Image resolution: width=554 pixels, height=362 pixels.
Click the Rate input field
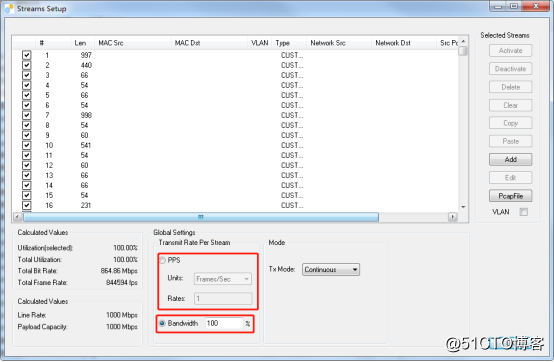[223, 298]
